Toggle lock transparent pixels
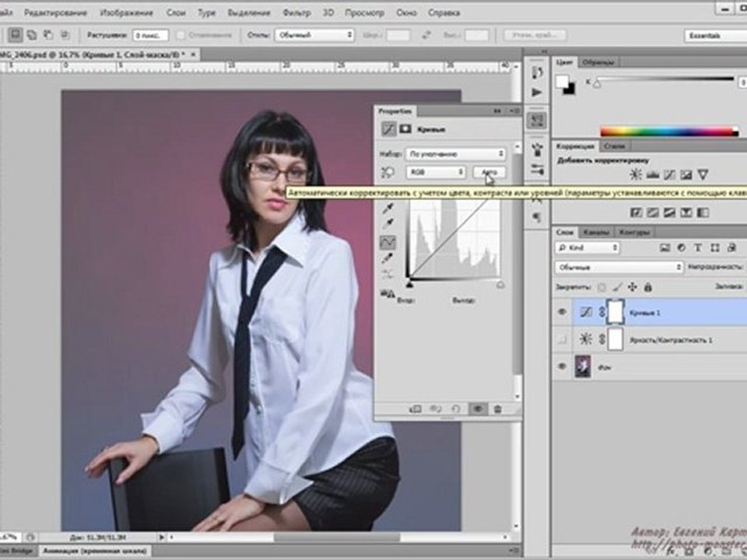Image resolution: width=747 pixels, height=560 pixels. [601, 287]
